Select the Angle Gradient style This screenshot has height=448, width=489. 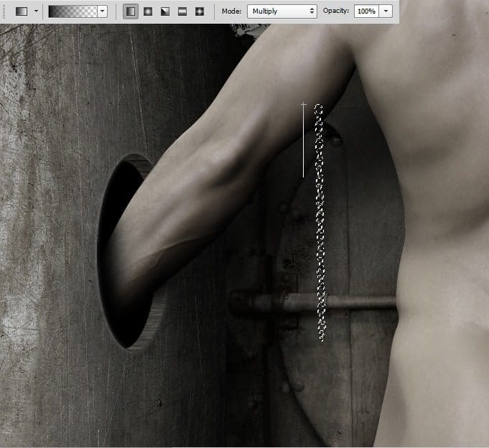click(165, 11)
